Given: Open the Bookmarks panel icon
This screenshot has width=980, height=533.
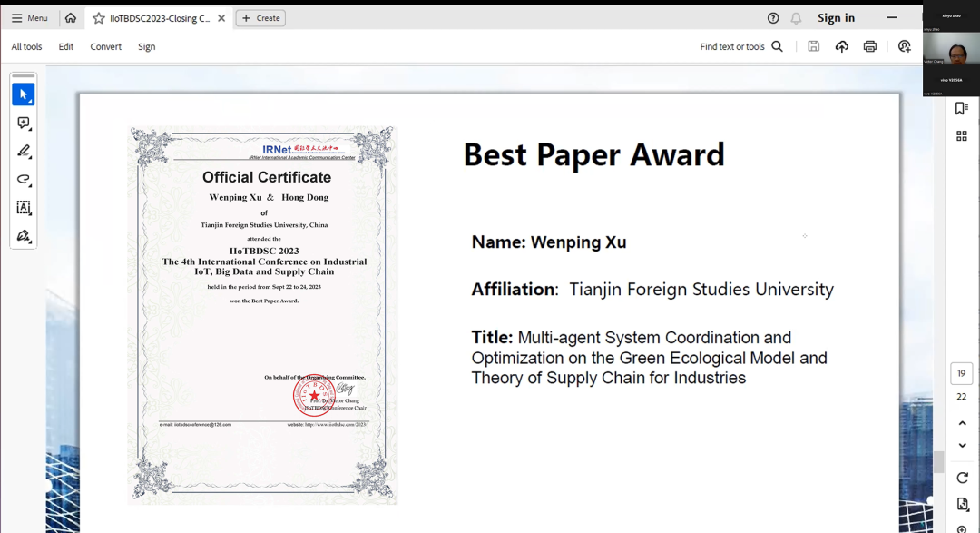Looking at the screenshot, I should [x=961, y=108].
